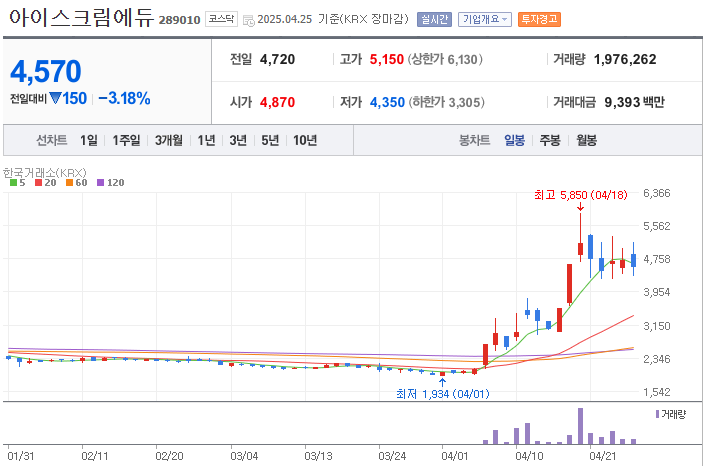
Task: Switch to the 1년 line chart
Action: [x=206, y=140]
